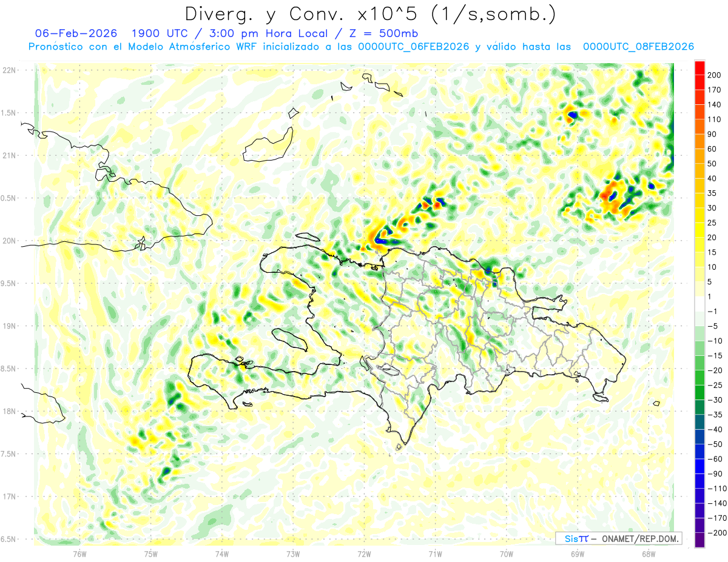Click the colorbar value '-25'
Screen dimensions: 728x562
click(716, 385)
